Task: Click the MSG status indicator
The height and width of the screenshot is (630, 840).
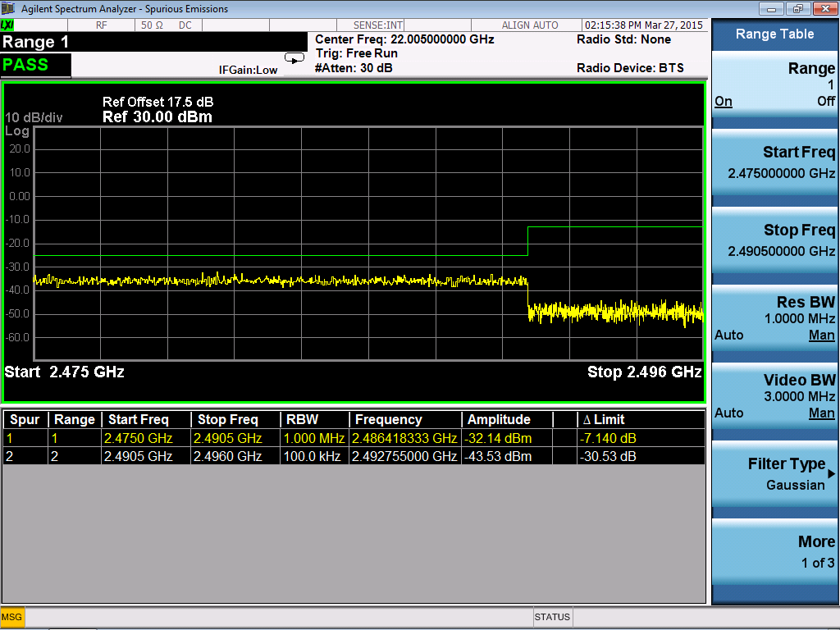Action: coord(11,617)
